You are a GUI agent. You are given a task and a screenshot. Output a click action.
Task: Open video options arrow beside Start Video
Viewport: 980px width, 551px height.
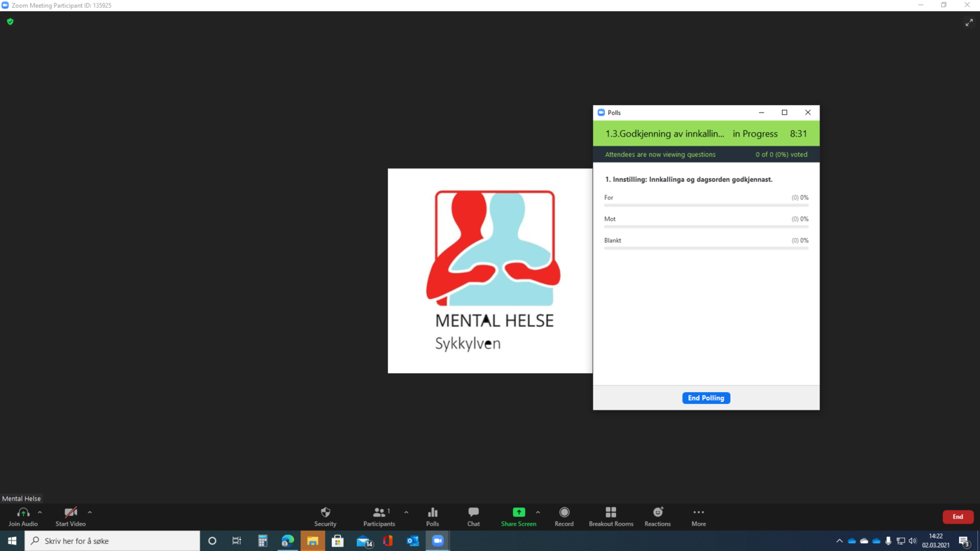click(x=90, y=512)
